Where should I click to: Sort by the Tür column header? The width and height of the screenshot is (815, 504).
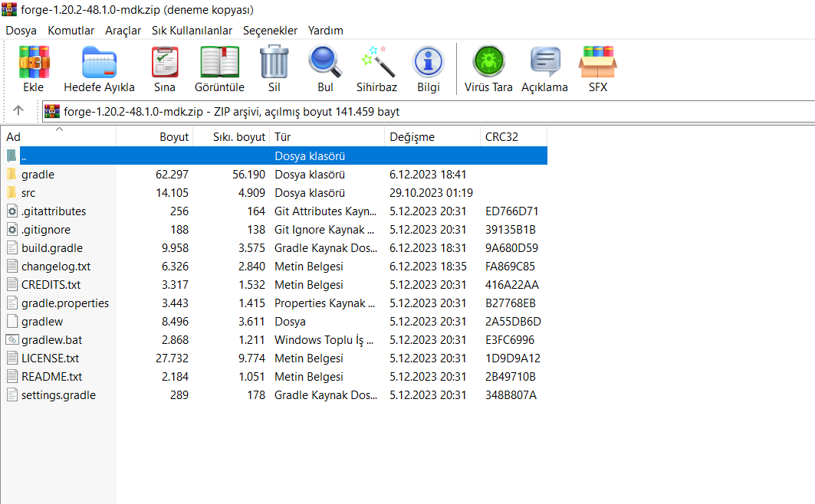pos(327,136)
